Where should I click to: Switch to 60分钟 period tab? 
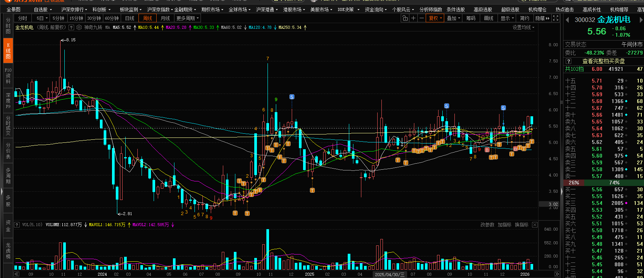112,18
